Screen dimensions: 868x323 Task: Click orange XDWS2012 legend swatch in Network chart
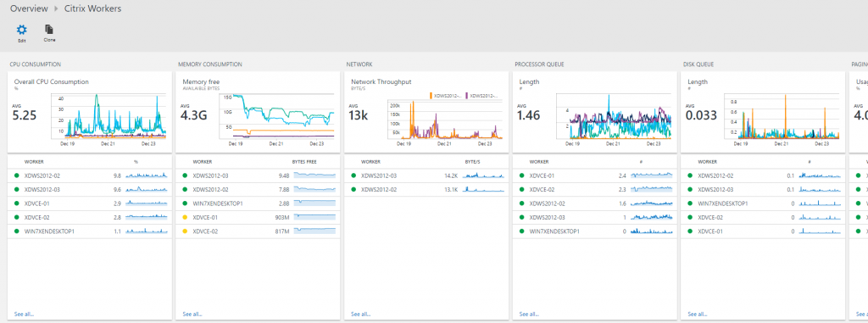[431, 95]
